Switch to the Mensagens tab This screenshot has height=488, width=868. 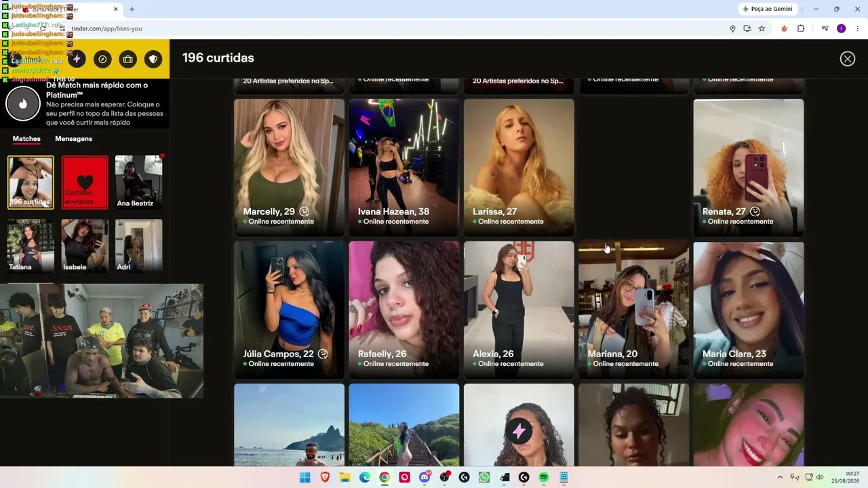pos(73,139)
